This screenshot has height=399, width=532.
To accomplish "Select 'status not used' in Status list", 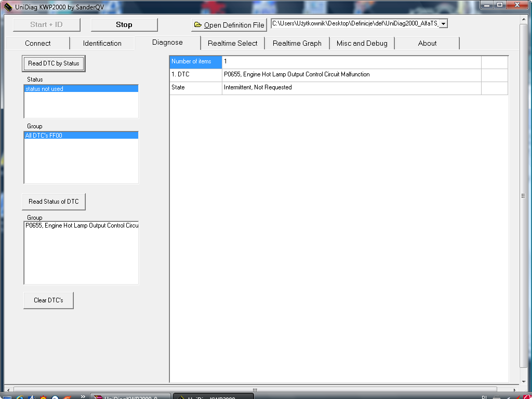I will 81,89.
